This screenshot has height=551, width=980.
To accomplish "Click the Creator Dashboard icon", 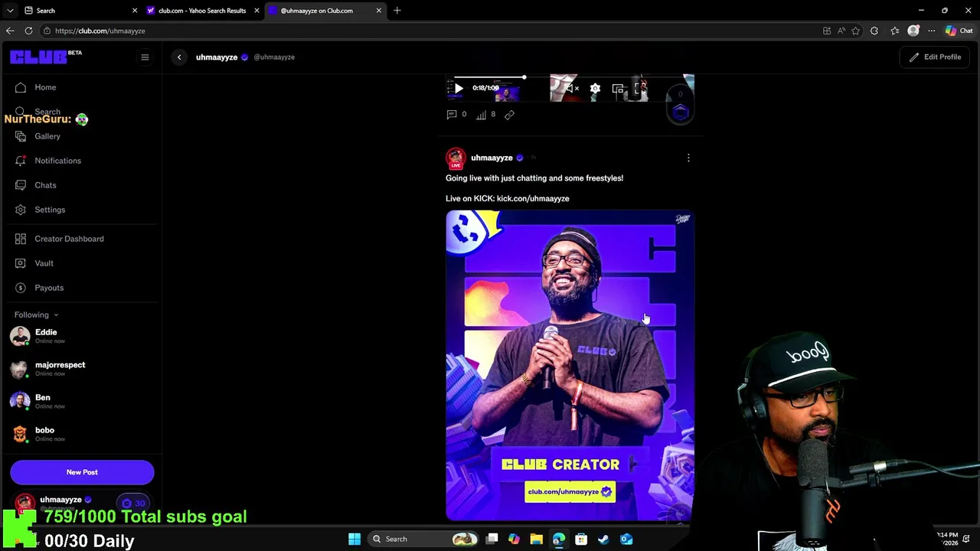I will tap(21, 239).
